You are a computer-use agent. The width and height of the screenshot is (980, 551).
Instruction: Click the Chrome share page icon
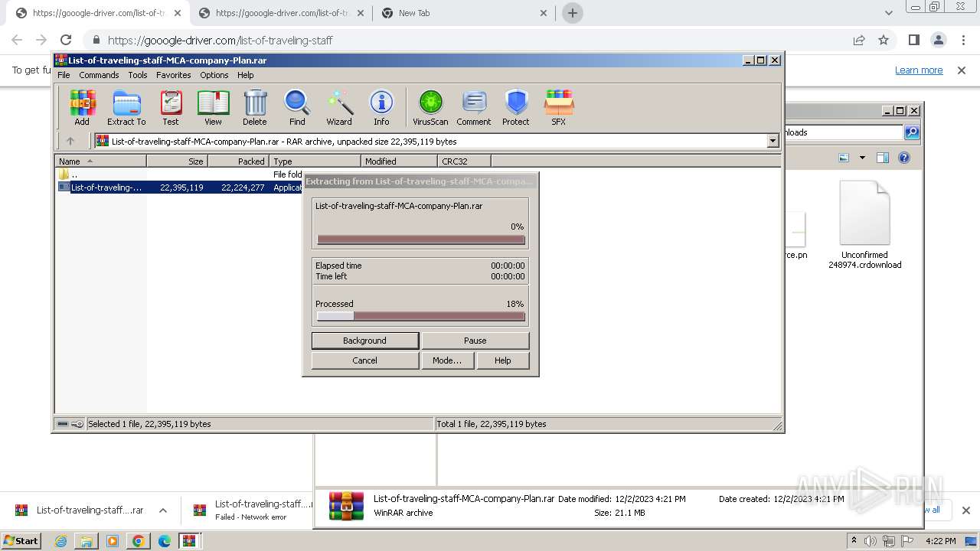(x=859, y=40)
